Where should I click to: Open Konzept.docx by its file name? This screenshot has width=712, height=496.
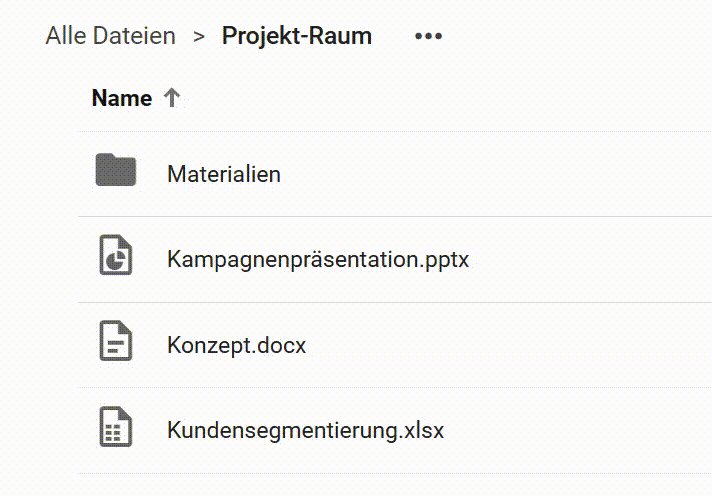pos(237,346)
